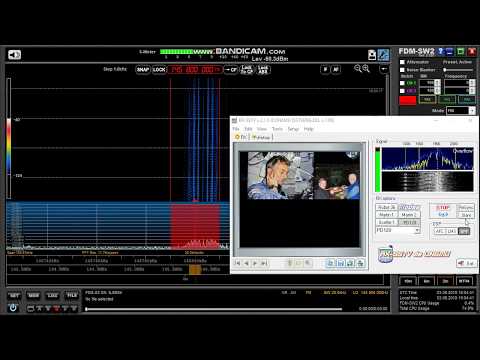Screen dimensions: 480x360
Task: Select Robot 36 mode button
Action: (x=386, y=207)
